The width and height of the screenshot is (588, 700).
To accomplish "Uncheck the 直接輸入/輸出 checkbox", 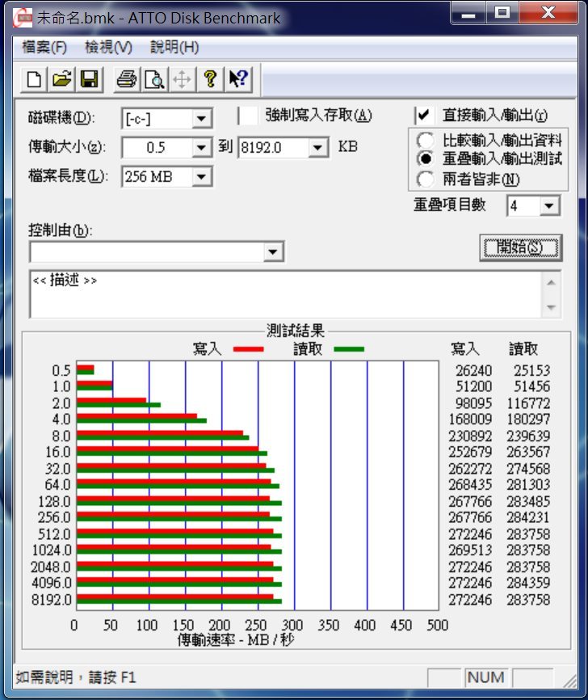I will (424, 116).
